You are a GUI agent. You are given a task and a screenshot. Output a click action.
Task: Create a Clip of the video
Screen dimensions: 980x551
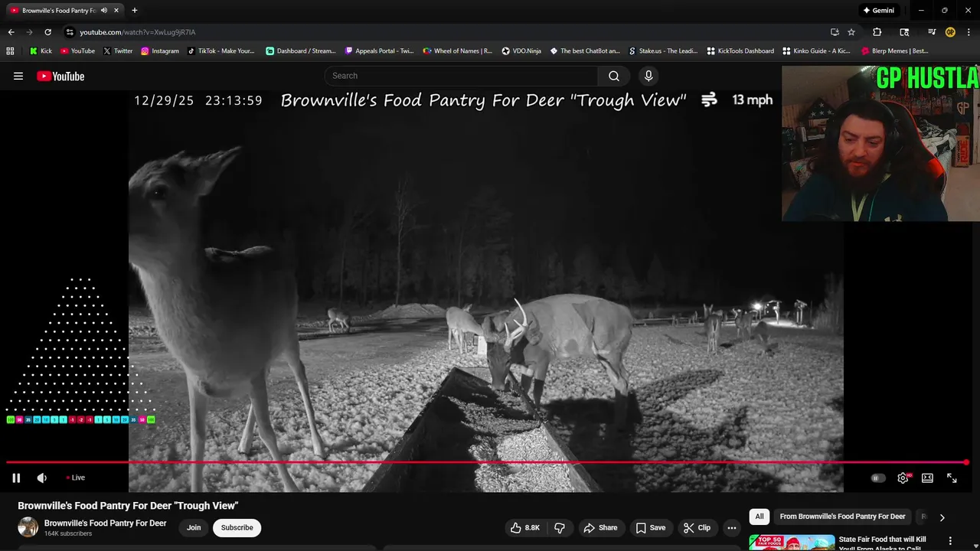697,527
